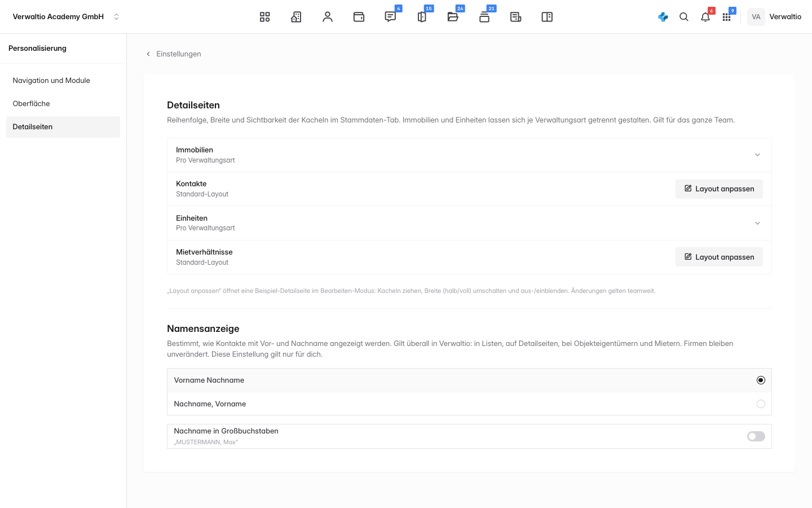
Task: Open the chat messages icon with badge 4
Action: point(390,17)
